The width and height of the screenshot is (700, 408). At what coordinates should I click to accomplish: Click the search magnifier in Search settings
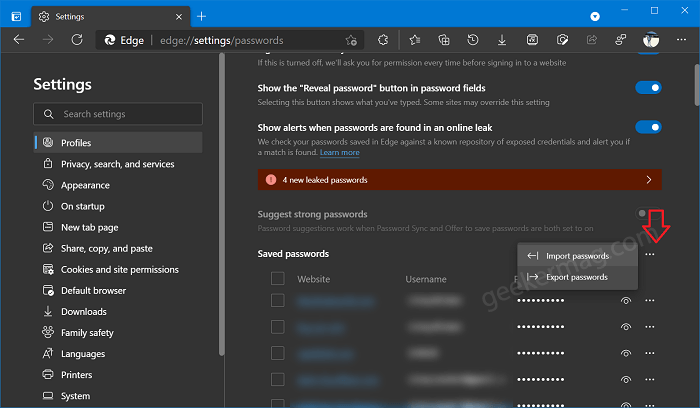click(49, 114)
